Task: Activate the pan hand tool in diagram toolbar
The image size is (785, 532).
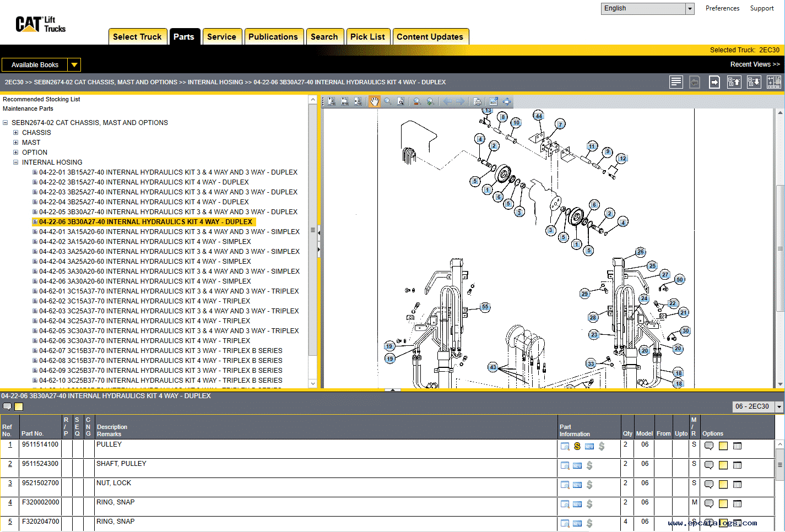Action: point(375,101)
